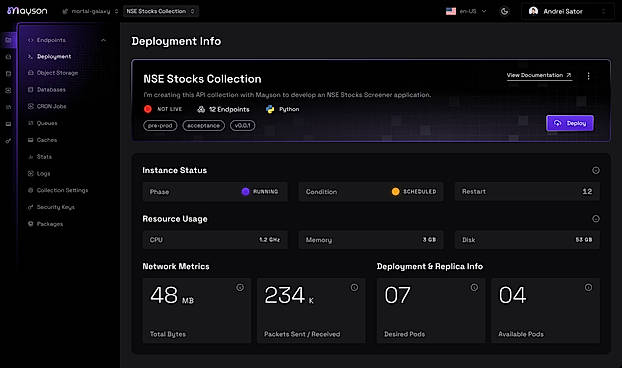
Task: Click the Mayson logo
Action: tap(27, 11)
